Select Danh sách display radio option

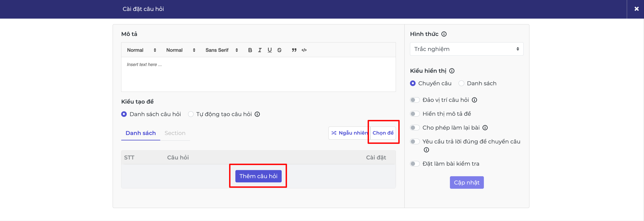pyautogui.click(x=461, y=83)
